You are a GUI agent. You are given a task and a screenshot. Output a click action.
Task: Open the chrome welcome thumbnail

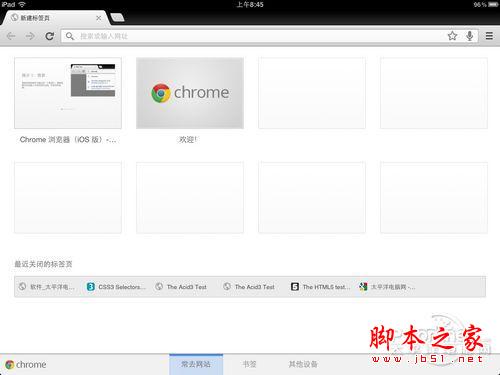tap(190, 93)
